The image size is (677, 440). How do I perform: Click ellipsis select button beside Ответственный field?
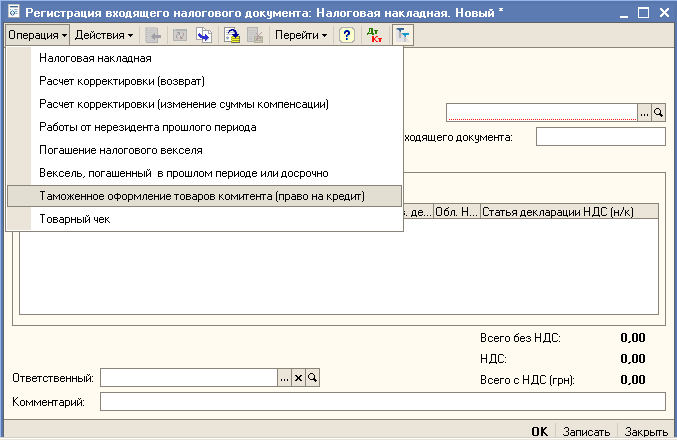pyautogui.click(x=284, y=378)
